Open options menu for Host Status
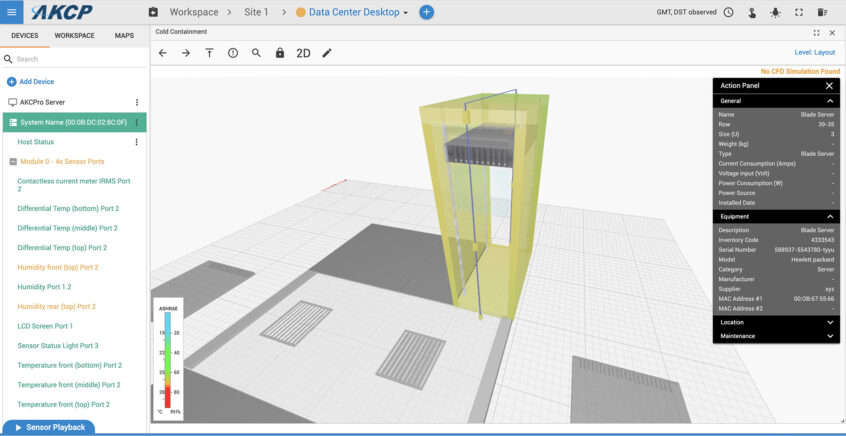846x436 pixels. (x=137, y=142)
